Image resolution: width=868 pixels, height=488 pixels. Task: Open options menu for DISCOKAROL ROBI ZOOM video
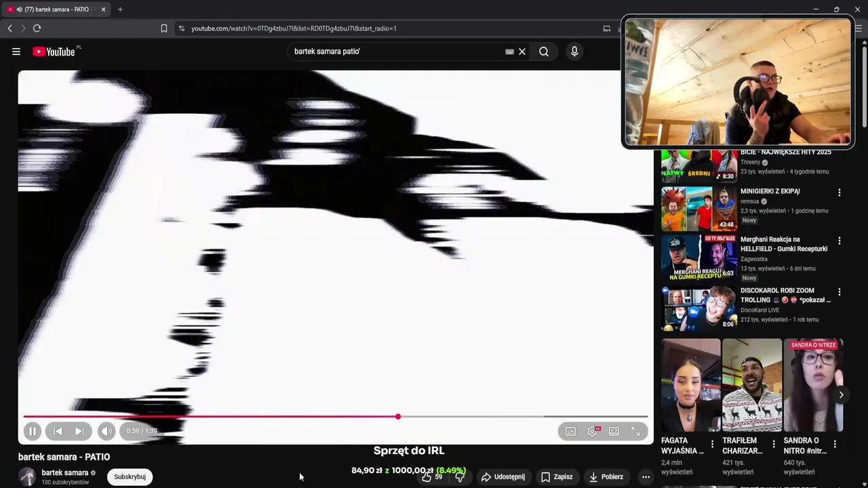coord(840,292)
